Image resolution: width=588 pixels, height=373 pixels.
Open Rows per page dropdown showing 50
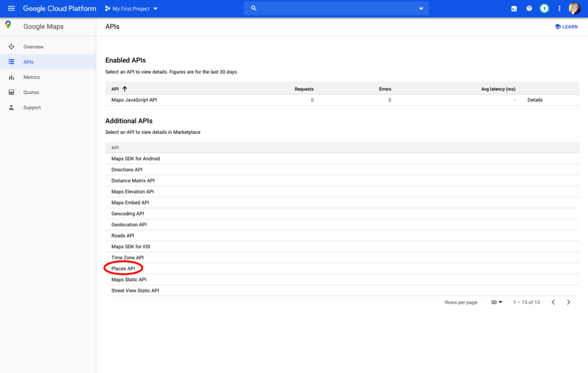click(497, 302)
